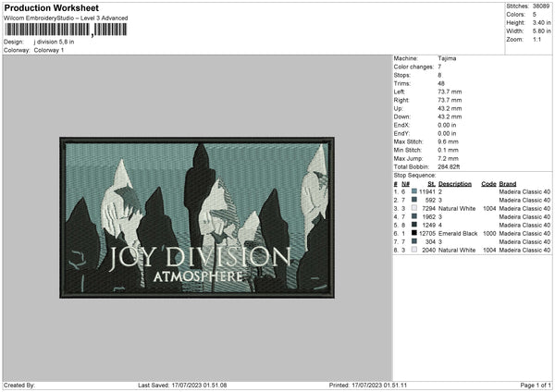
Task: Select the color swatch in stop row 2 with 592 stitches
Action: [414, 200]
